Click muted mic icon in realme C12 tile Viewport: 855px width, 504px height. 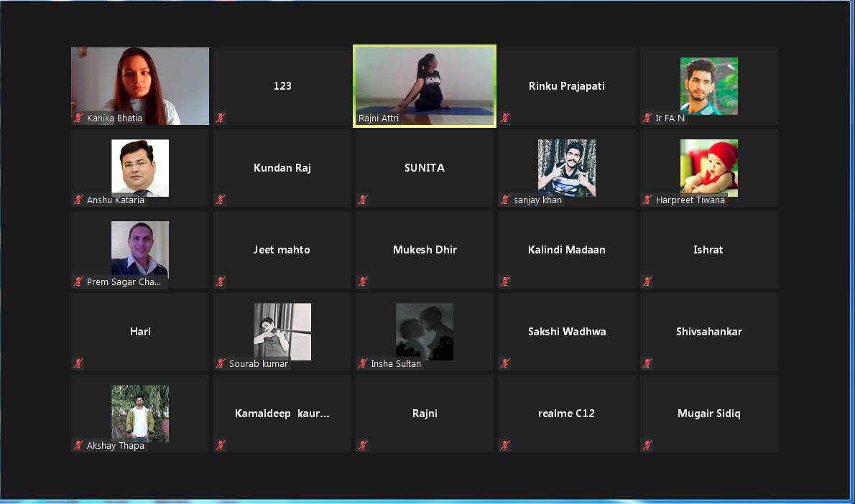[x=505, y=445]
